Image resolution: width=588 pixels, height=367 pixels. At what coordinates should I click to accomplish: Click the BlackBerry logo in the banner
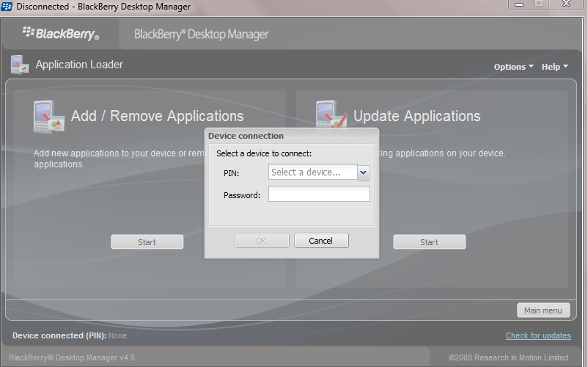pyautogui.click(x=61, y=34)
